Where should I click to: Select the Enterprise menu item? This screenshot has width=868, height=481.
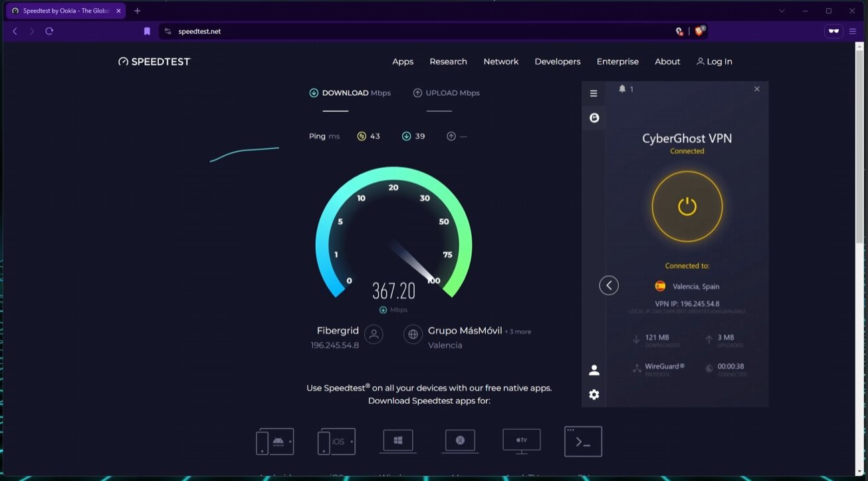617,62
